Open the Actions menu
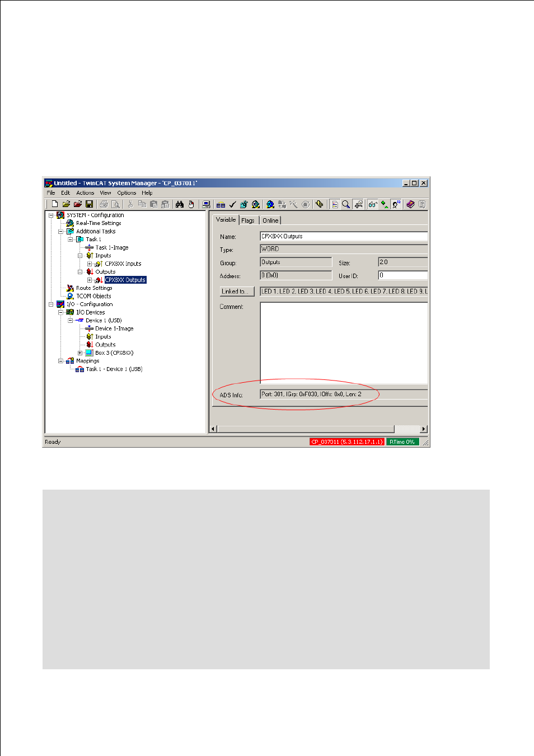Viewport: 534px width, 756px height. point(85,192)
